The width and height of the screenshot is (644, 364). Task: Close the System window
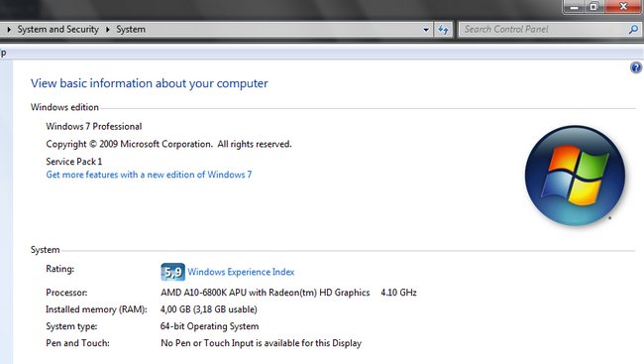point(623,7)
